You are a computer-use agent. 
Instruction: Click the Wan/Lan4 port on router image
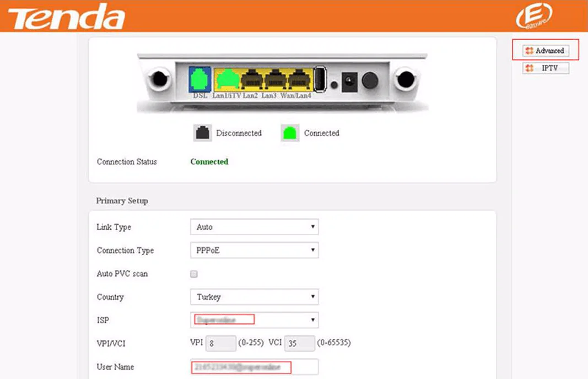point(299,79)
